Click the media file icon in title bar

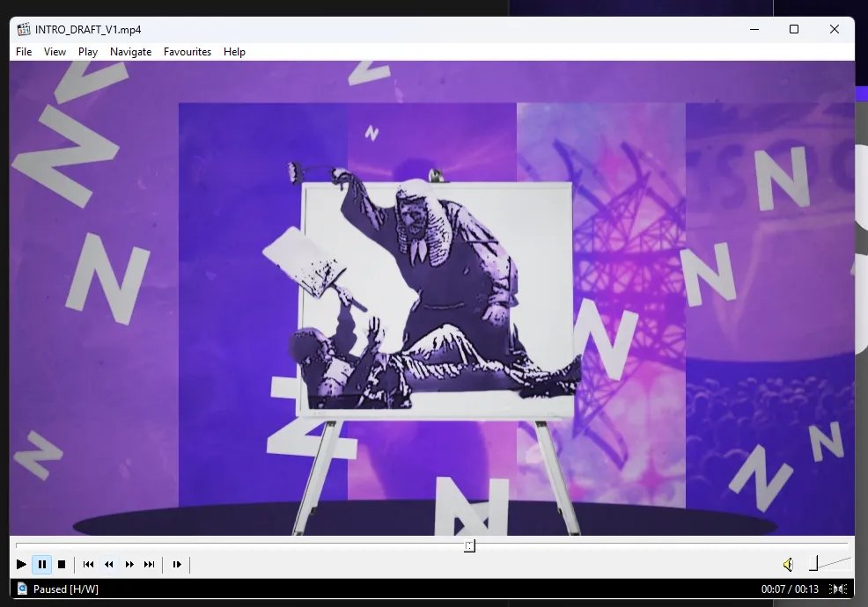coord(23,29)
